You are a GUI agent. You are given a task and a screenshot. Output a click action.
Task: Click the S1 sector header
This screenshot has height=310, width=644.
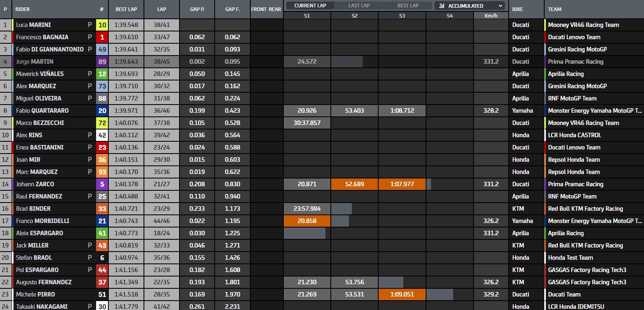click(307, 16)
